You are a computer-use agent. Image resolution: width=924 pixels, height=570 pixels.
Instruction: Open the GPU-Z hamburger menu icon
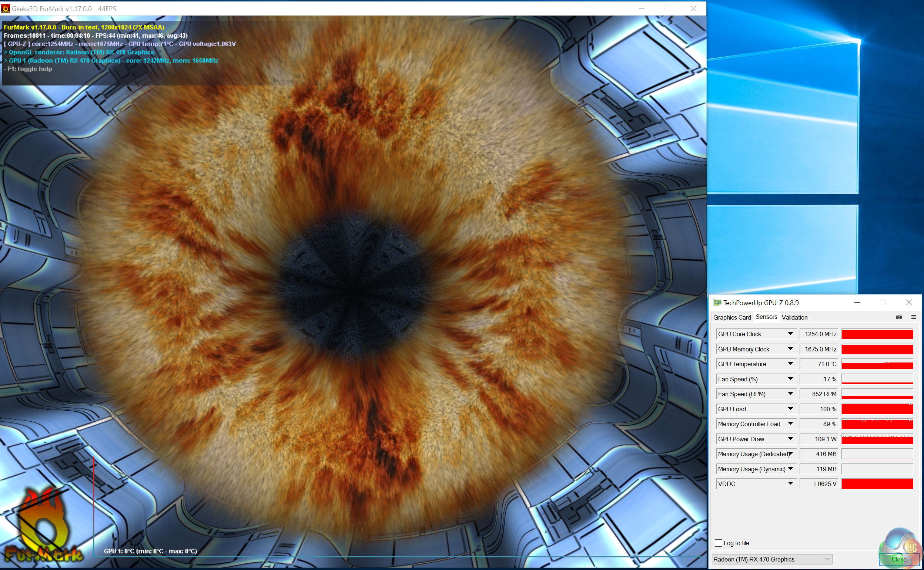[x=913, y=317]
